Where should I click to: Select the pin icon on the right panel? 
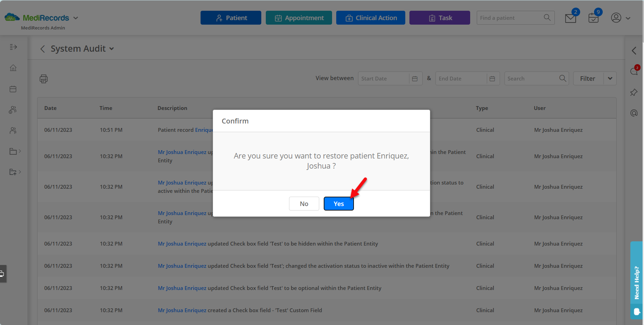pos(634,92)
